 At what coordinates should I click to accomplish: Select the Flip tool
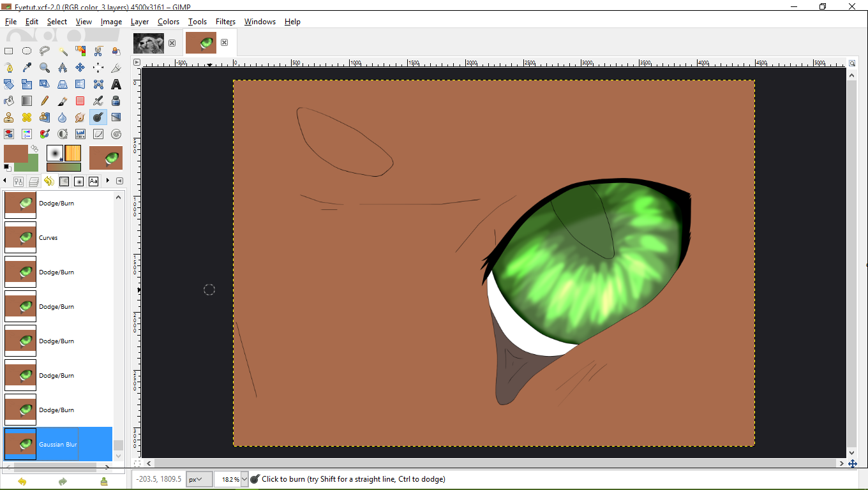[80, 84]
